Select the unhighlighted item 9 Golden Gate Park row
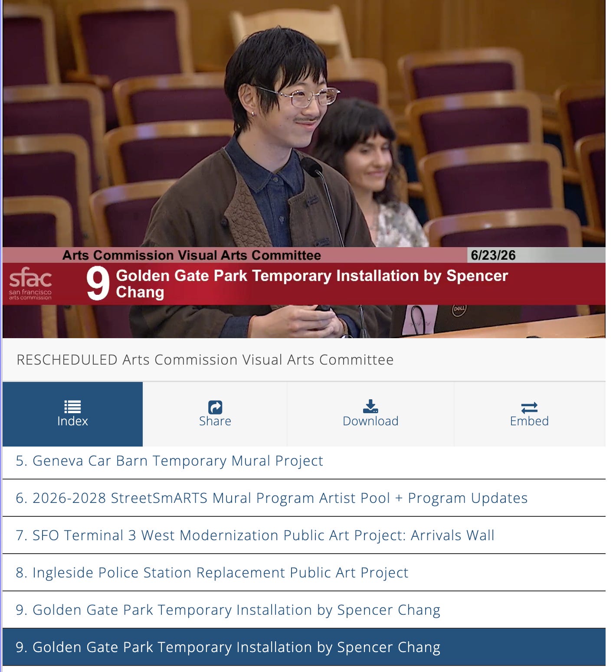 (304, 610)
